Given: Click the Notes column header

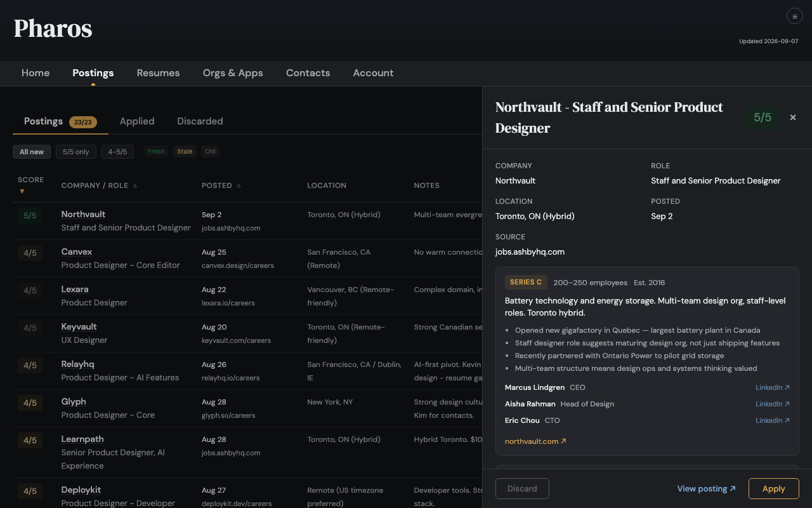Looking at the screenshot, I should pyautogui.click(x=426, y=185).
